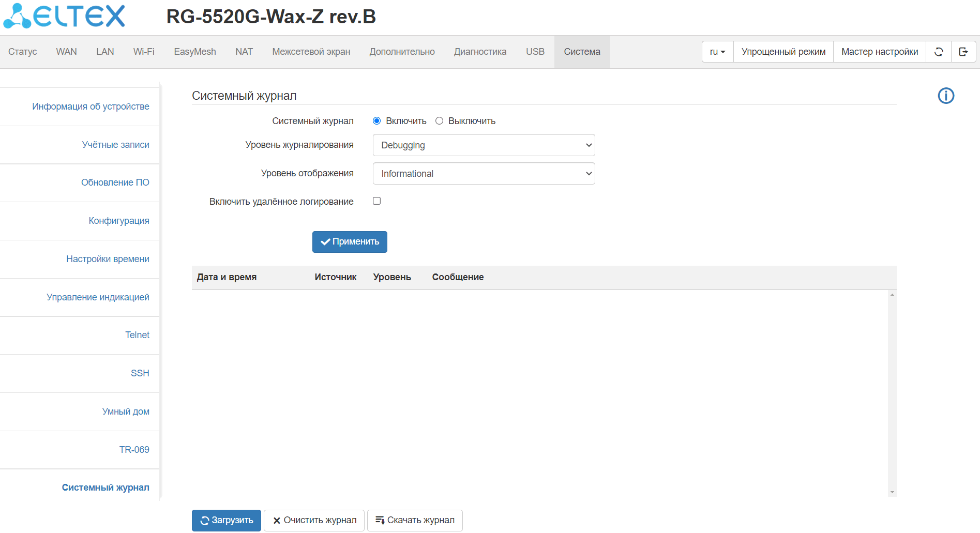Click the Загрузить button
The width and height of the screenshot is (980, 533).
(x=227, y=521)
